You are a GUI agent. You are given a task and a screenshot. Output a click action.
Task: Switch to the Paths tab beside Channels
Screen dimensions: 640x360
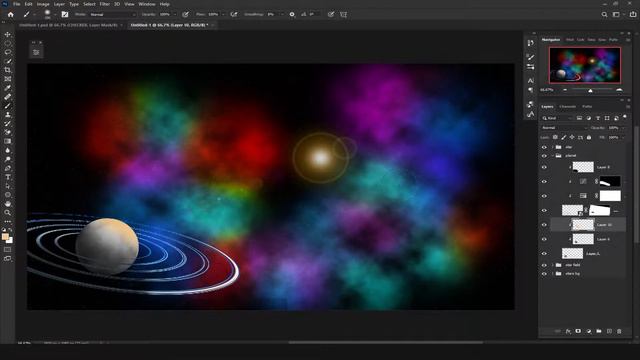click(x=587, y=107)
